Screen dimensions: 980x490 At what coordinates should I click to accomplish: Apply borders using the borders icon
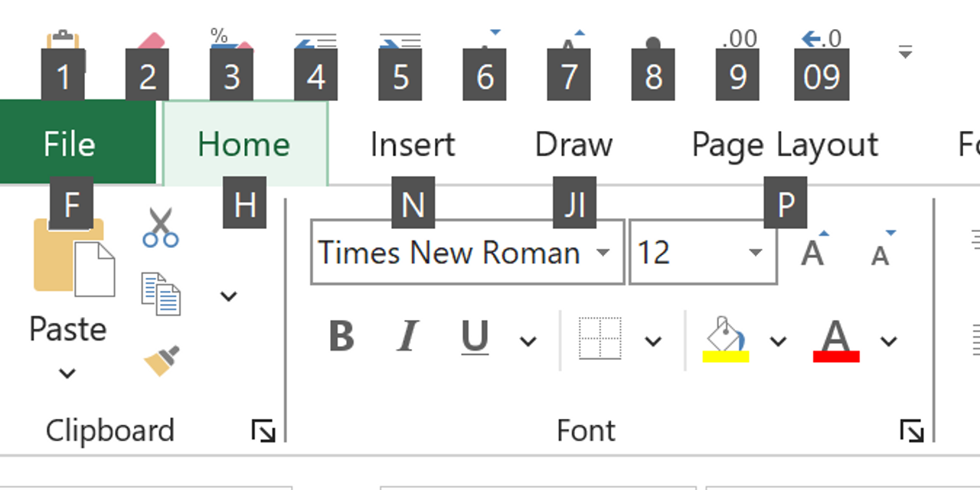(599, 340)
